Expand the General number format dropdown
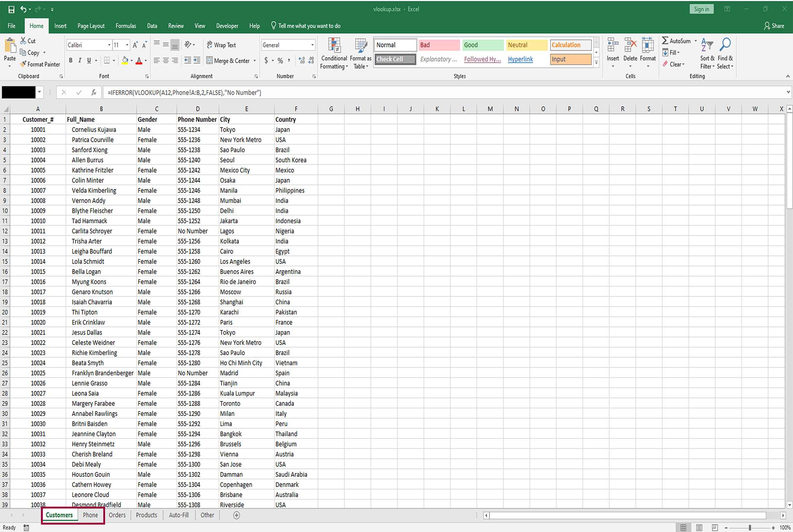 click(312, 45)
